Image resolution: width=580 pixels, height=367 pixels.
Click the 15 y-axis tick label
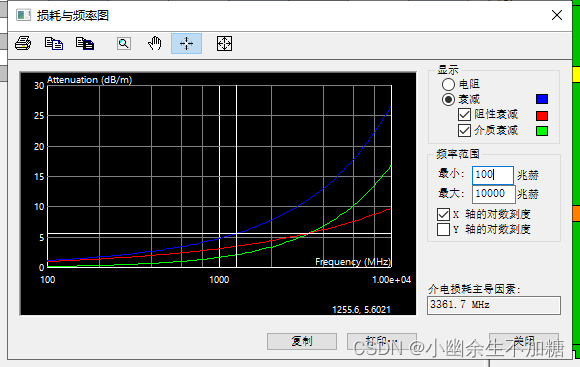point(39,177)
